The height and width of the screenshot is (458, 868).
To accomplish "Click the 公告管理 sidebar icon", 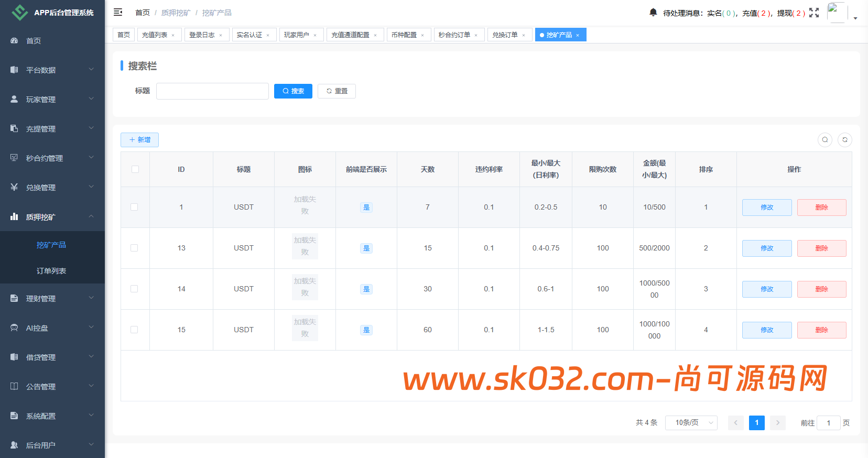I will [x=14, y=386].
